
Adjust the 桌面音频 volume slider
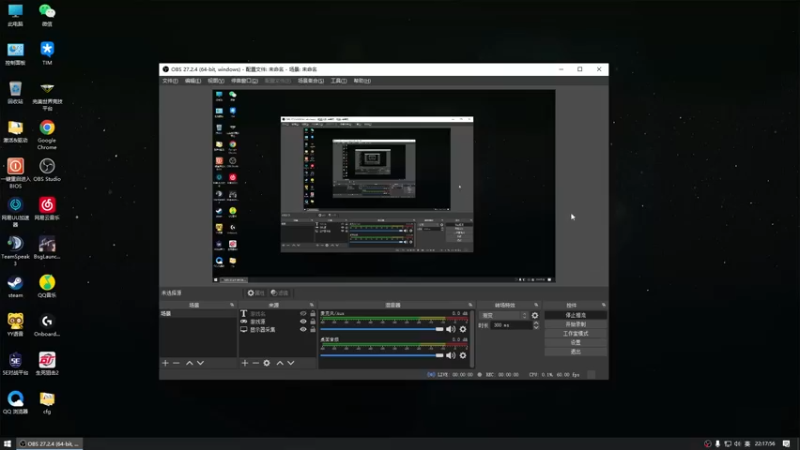pos(382,356)
